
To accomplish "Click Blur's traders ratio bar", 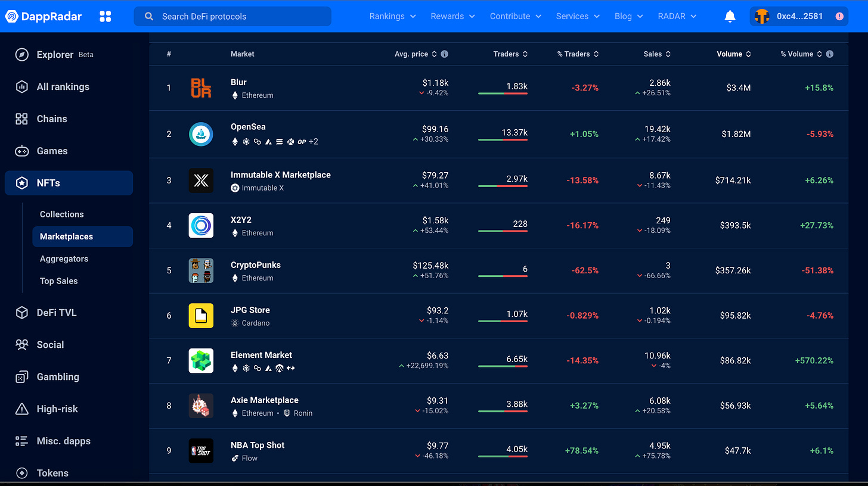I will coord(503,94).
